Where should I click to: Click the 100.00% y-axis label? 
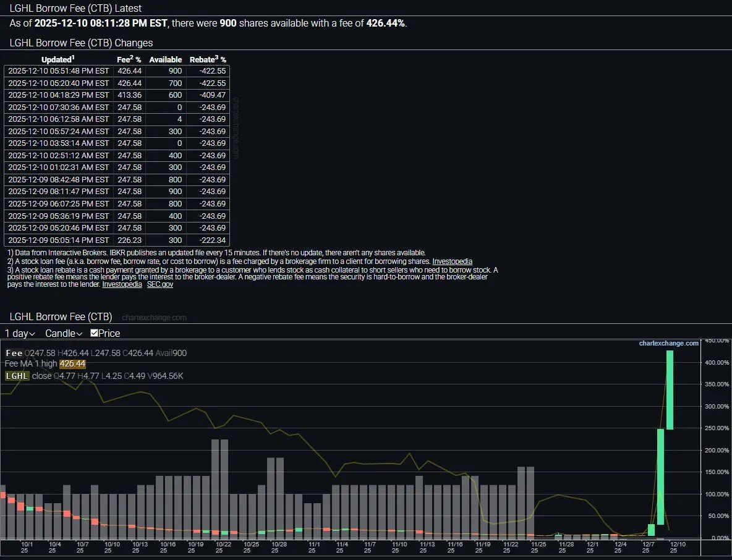pos(716,494)
